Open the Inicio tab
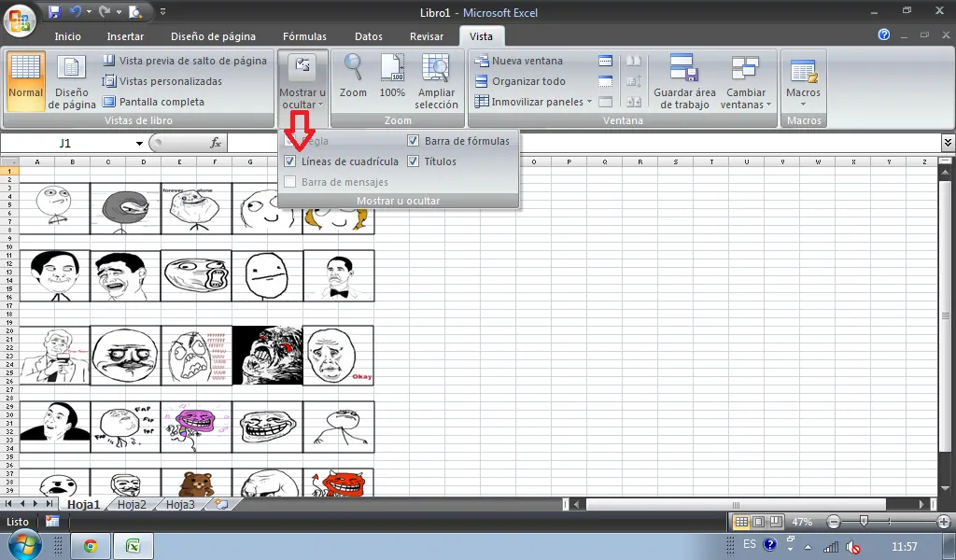 [x=67, y=36]
